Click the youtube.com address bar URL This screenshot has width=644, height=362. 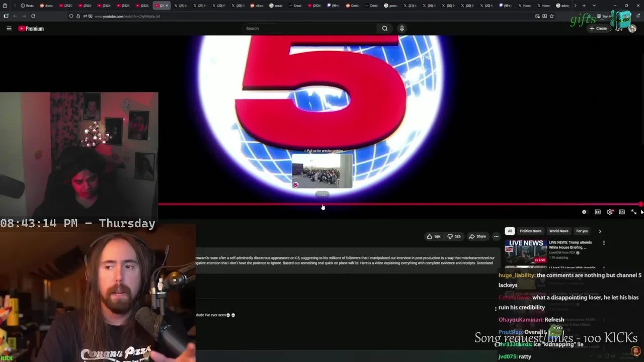127,16
